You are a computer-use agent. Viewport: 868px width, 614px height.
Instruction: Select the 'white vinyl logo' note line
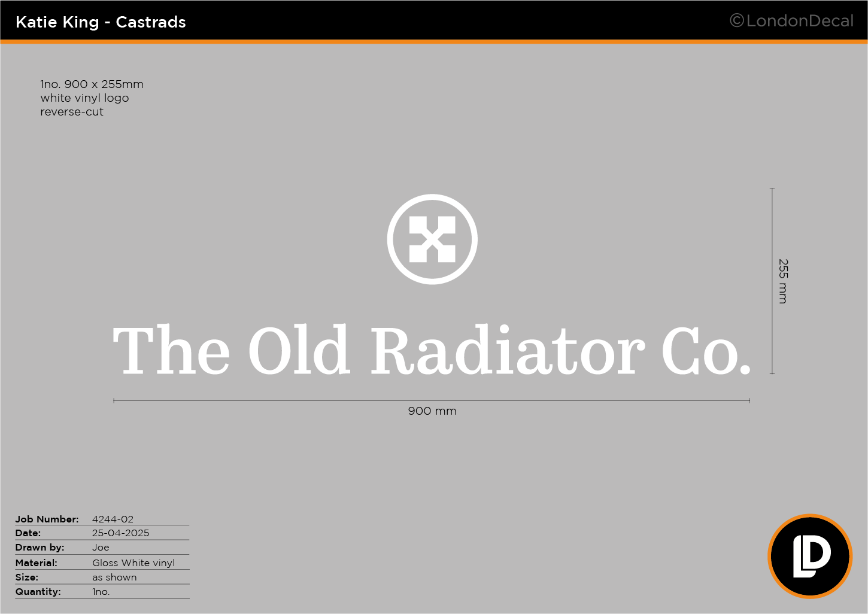click(84, 98)
